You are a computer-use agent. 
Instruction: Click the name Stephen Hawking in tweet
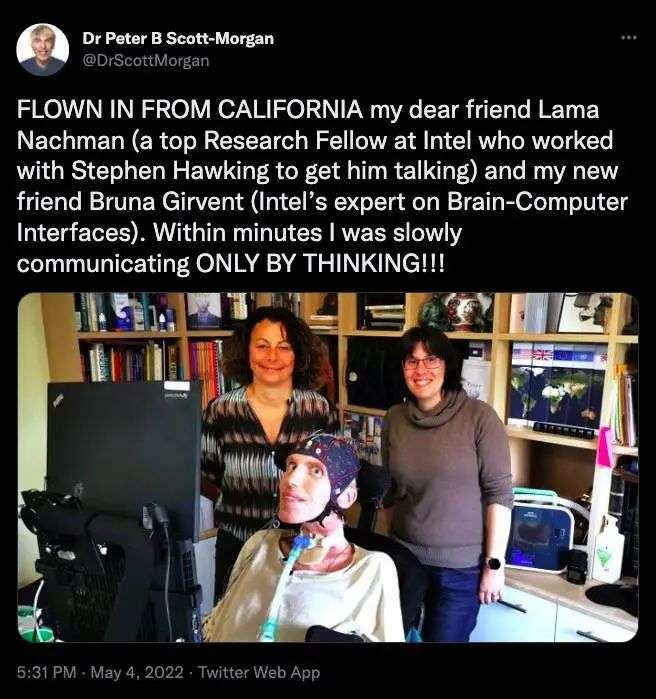170,171
